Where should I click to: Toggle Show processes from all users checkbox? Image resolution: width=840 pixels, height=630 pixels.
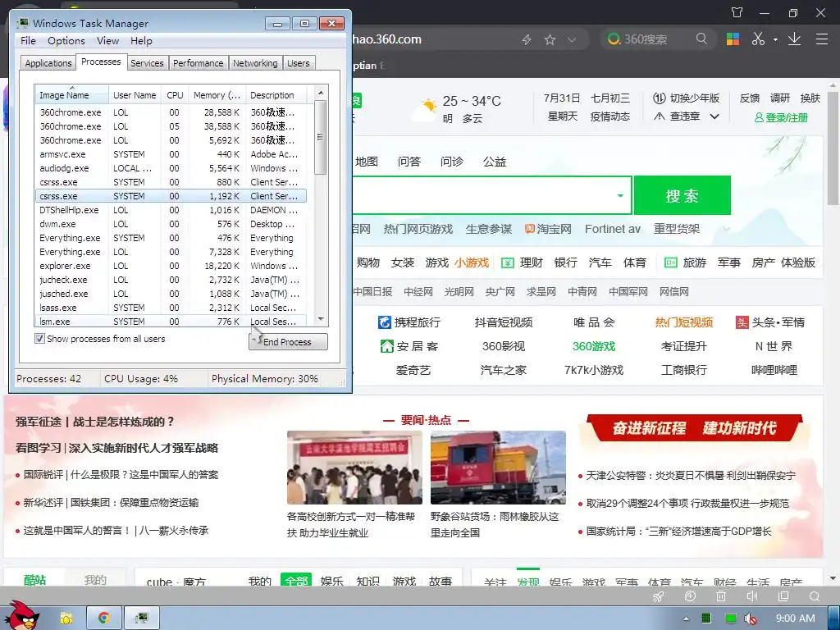39,339
